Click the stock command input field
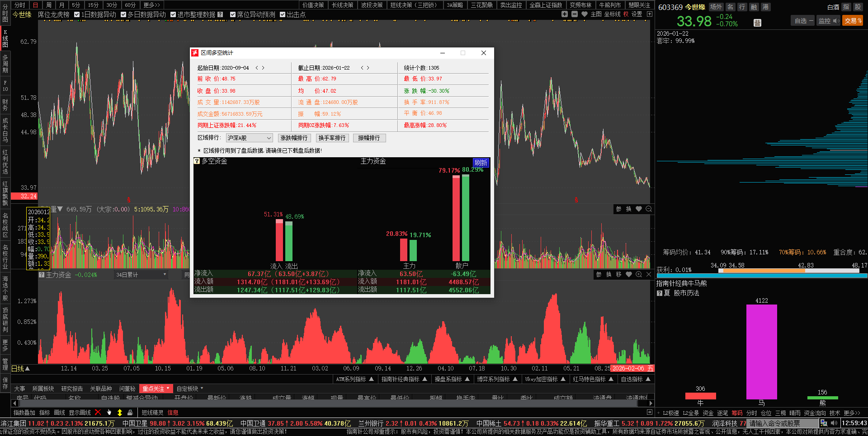 coord(783,423)
